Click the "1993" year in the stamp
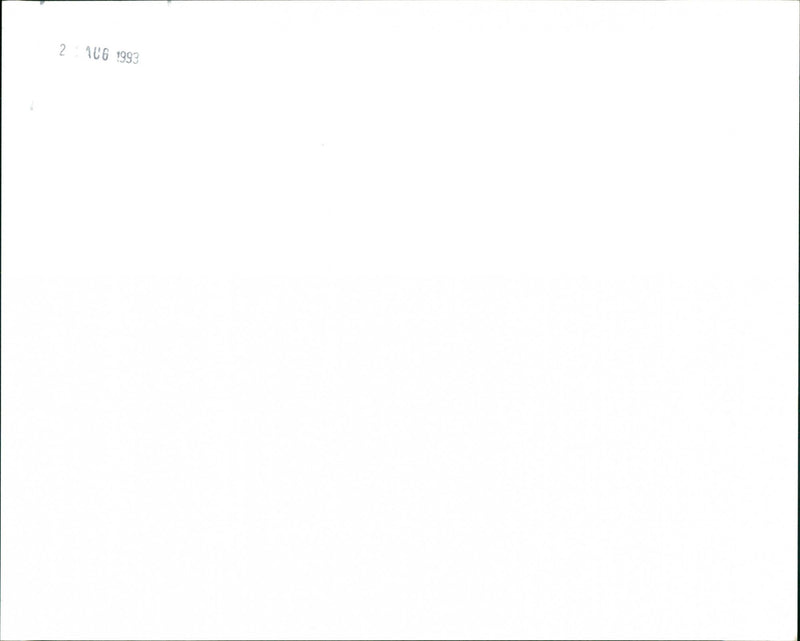The image size is (800, 641). [x=128, y=58]
